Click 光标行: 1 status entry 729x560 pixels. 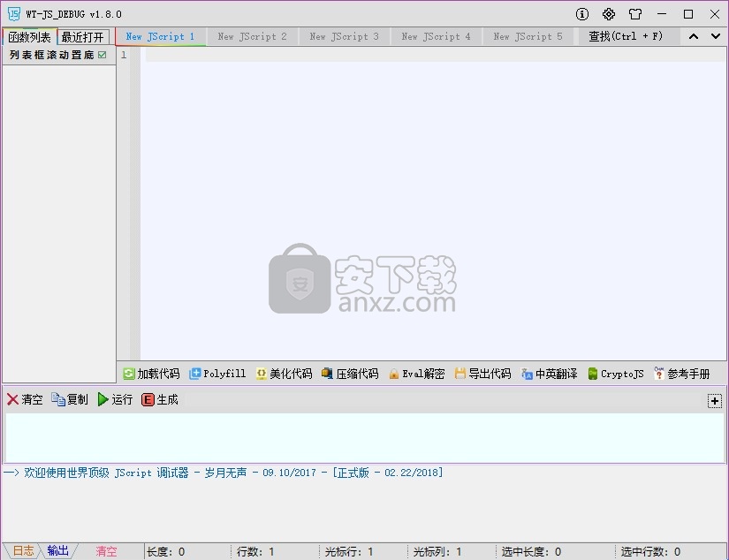(349, 552)
